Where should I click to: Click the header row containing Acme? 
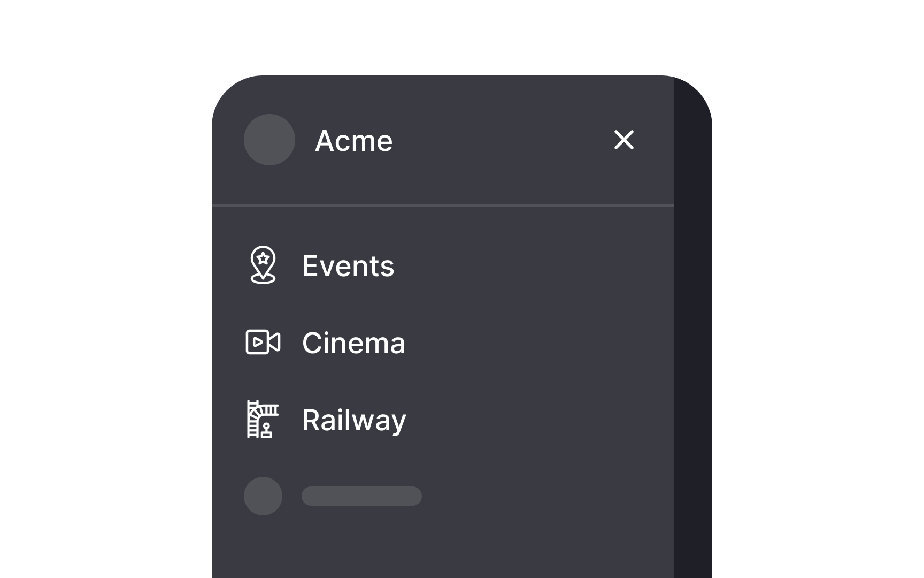pyautogui.click(x=444, y=140)
